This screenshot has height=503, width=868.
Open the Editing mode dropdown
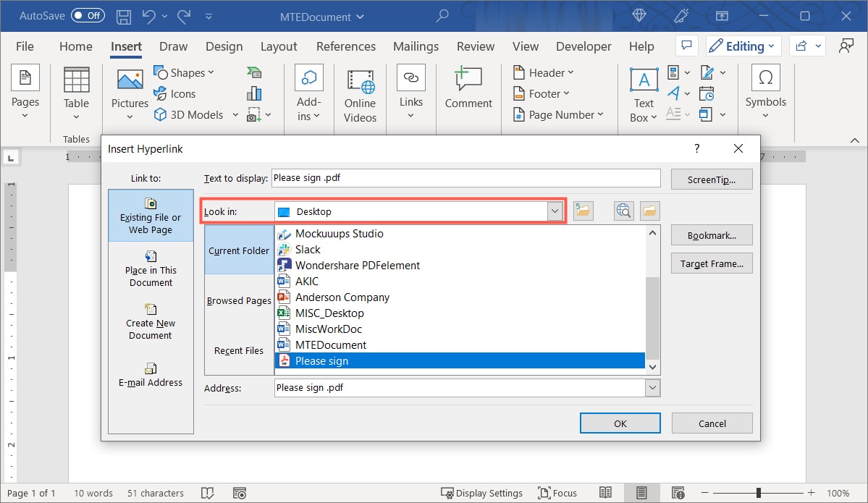pos(743,46)
